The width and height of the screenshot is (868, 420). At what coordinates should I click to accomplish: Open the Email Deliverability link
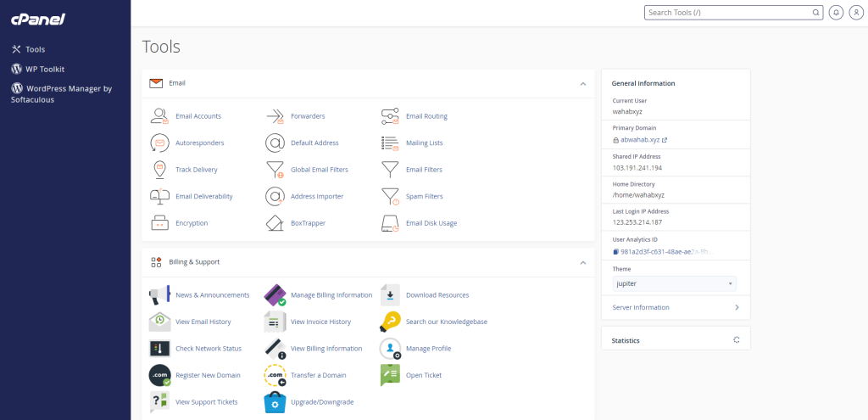203,196
